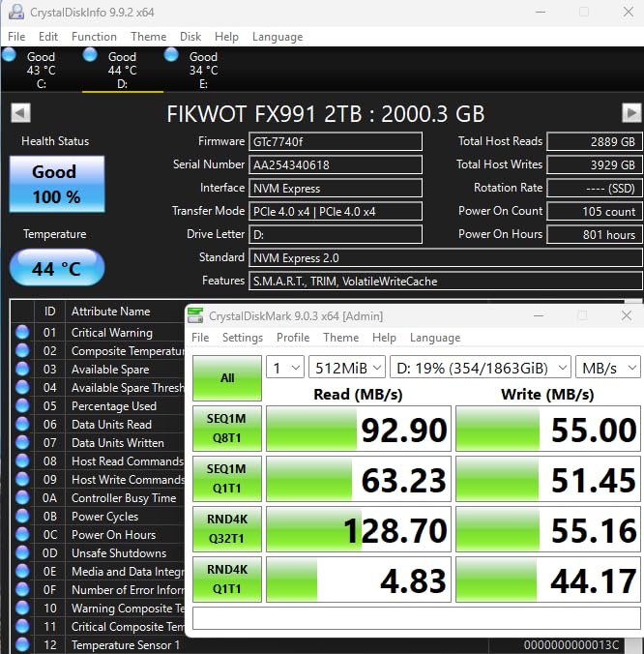Click SEQ1M Q1T1 write result 51.45
Image resolution: width=644 pixels, height=654 pixels.
(548, 479)
